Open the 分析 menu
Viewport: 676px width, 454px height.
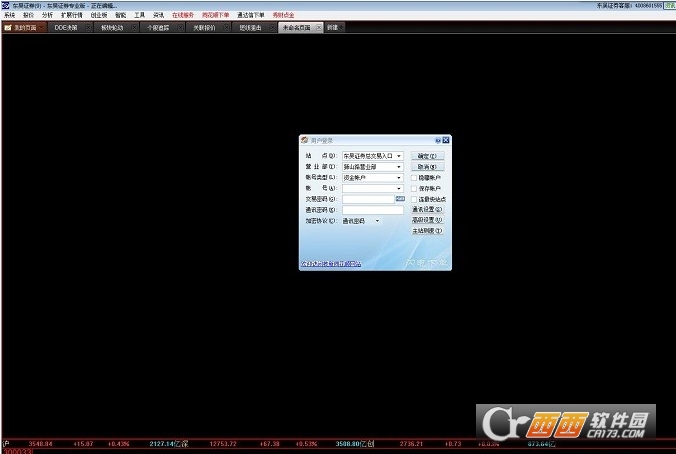47,15
